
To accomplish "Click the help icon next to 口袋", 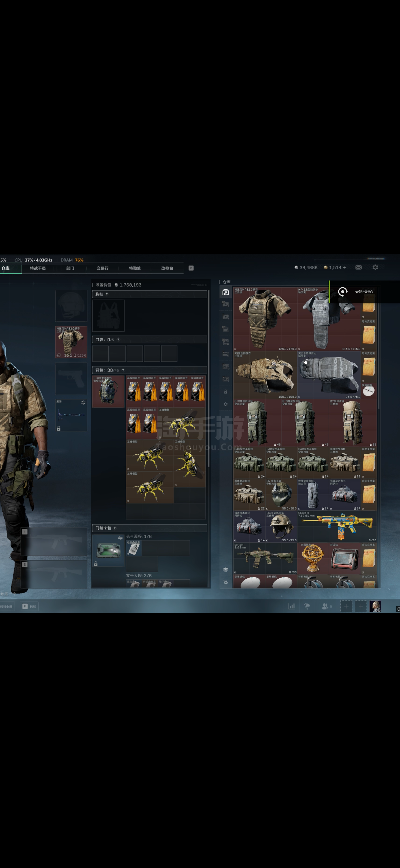I will click(118, 340).
